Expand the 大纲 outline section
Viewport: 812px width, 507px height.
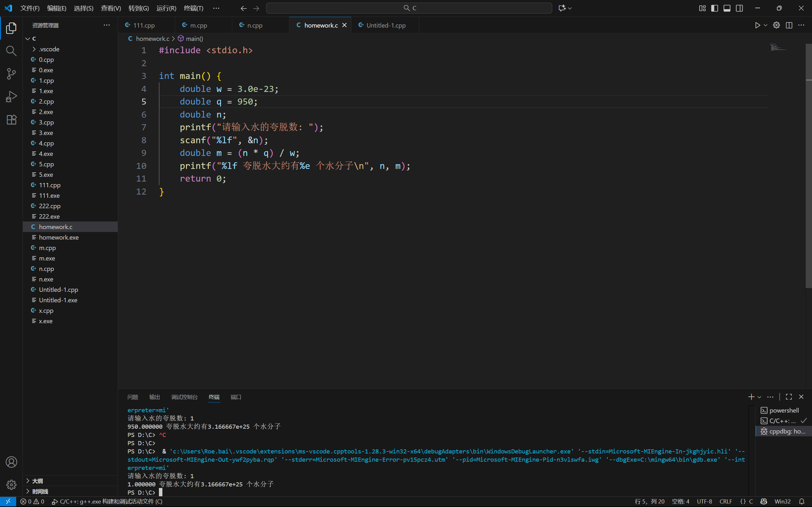pyautogui.click(x=37, y=481)
